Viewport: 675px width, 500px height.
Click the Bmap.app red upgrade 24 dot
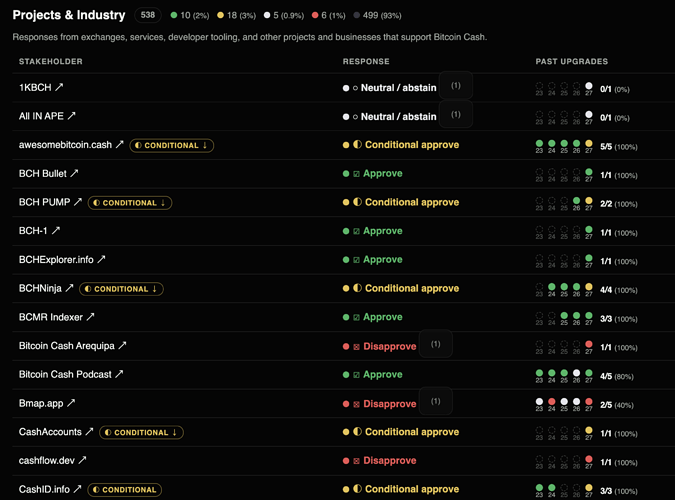point(551,401)
